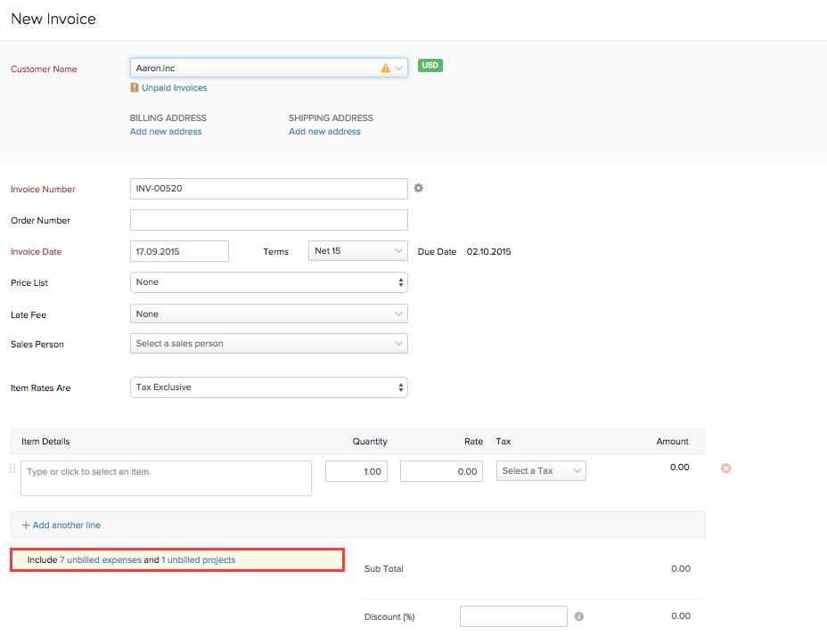827x644 pixels.
Task: Click the discount info icon
Action: 579,616
